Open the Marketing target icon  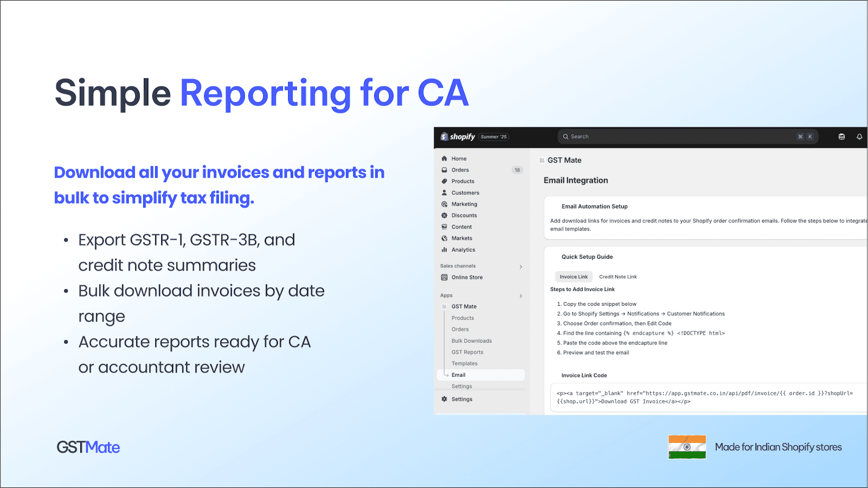click(444, 204)
